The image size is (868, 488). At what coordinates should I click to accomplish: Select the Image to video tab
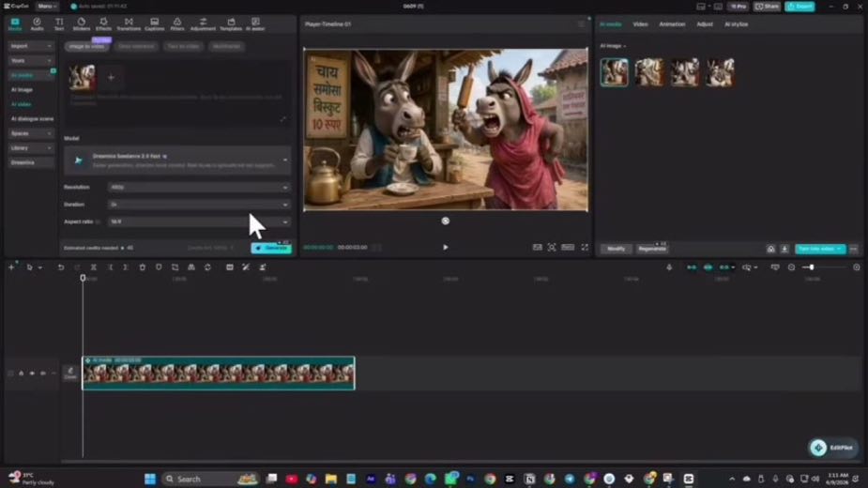tap(86, 47)
